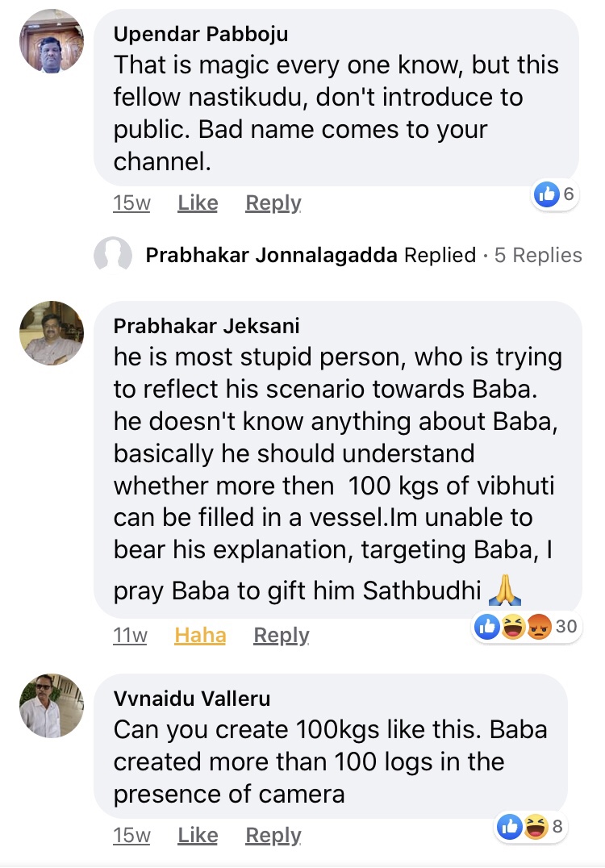Viewport: 605px width, 868px height.
Task: Click the 15w timestamp on Upendar's comment
Action: (131, 203)
